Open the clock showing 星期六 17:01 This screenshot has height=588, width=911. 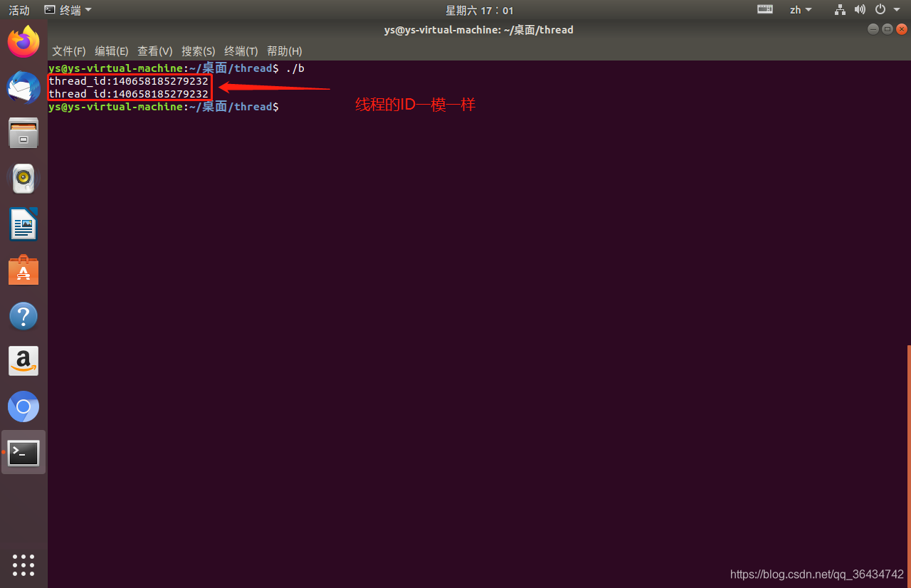pos(479,10)
